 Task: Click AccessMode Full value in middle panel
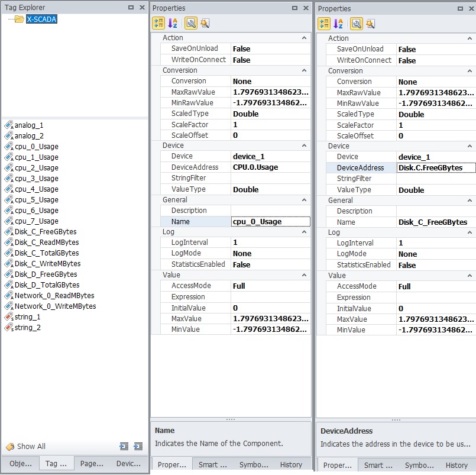[270, 286]
